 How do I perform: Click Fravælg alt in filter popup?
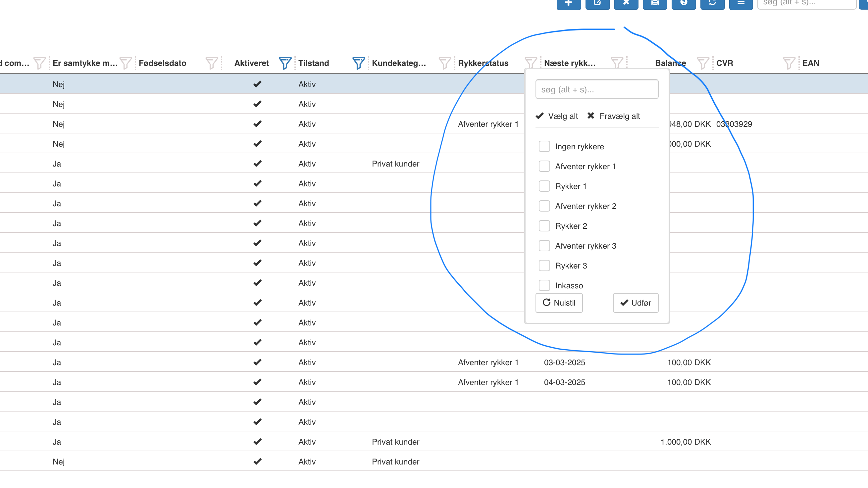tap(614, 116)
